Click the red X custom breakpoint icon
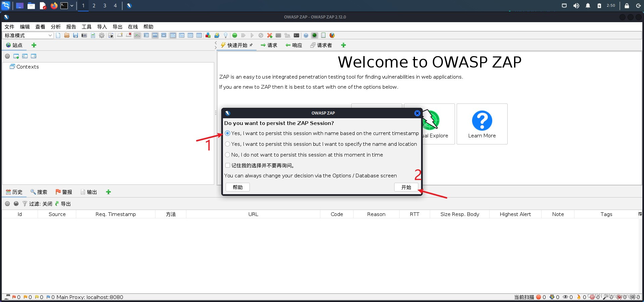 click(270, 35)
